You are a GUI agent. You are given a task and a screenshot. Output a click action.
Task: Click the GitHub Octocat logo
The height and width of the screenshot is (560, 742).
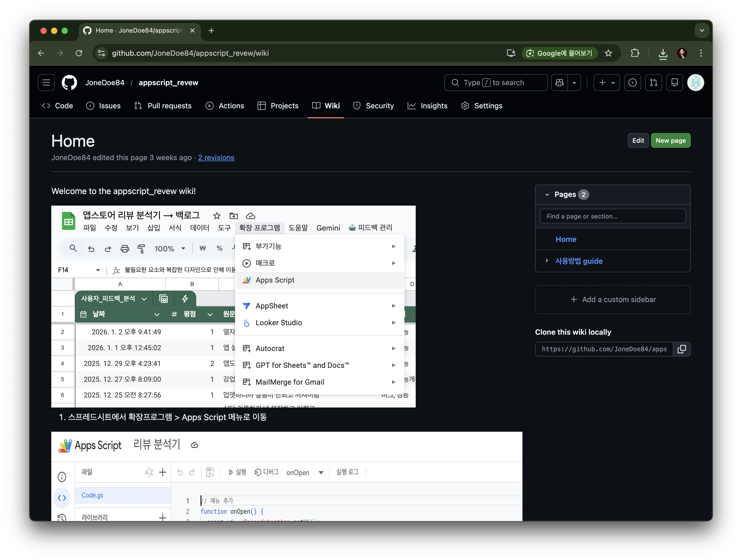click(69, 83)
